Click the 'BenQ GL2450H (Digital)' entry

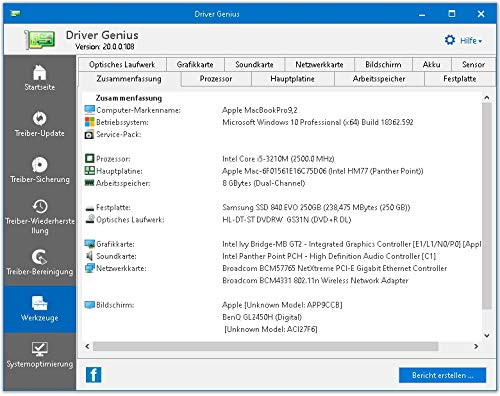(262, 317)
